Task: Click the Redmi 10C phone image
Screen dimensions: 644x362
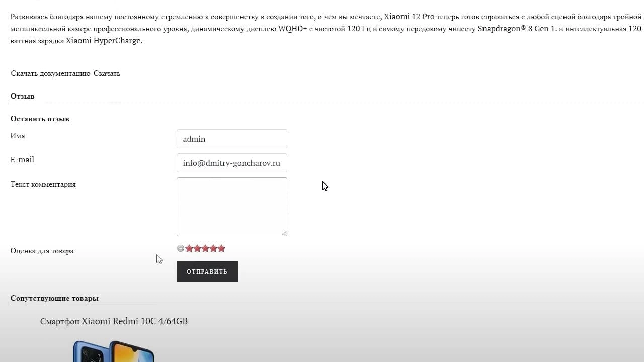Action: [x=114, y=351]
